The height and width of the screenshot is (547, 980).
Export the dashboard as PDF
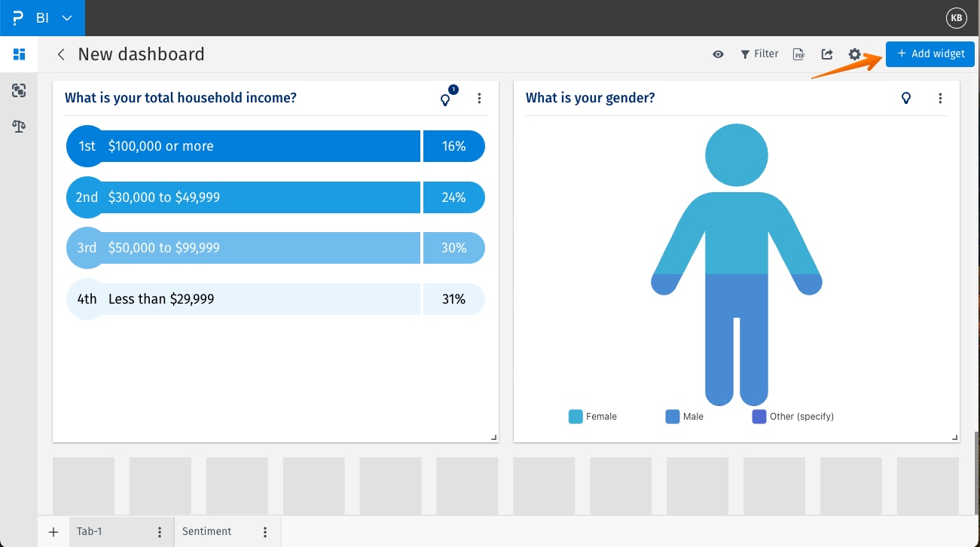pos(798,53)
